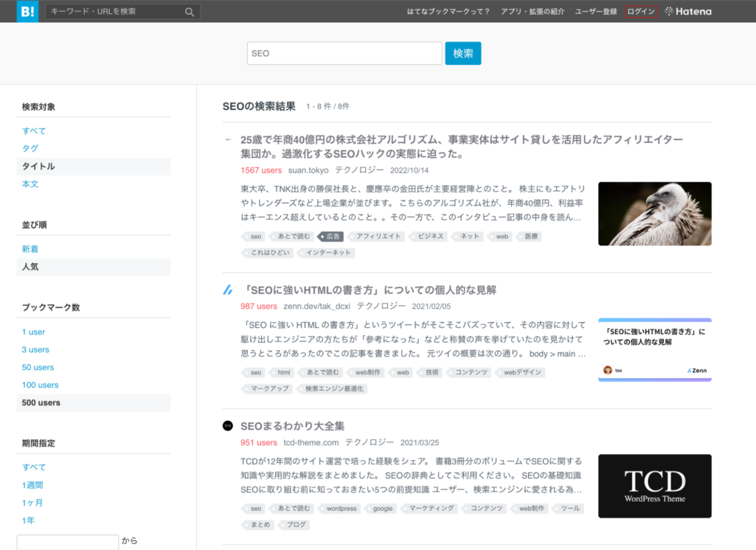
Task: Click the TCD favicon beside third result
Action: pos(228,425)
